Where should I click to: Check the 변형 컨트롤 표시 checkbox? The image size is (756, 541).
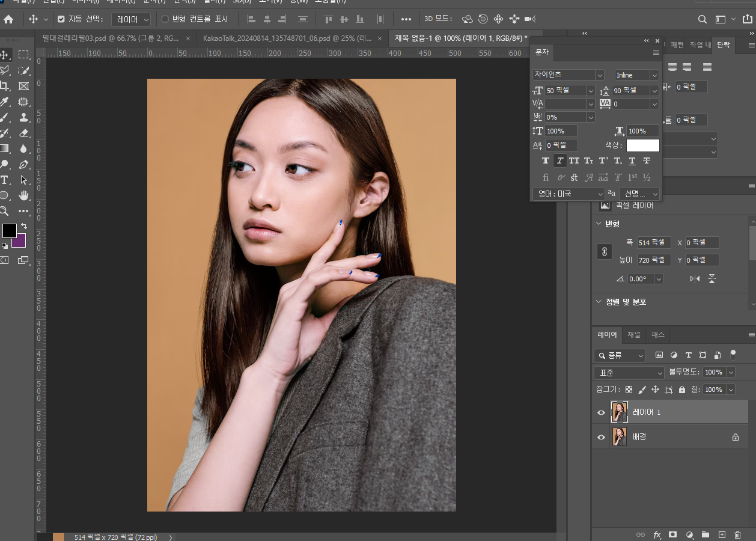tap(165, 19)
